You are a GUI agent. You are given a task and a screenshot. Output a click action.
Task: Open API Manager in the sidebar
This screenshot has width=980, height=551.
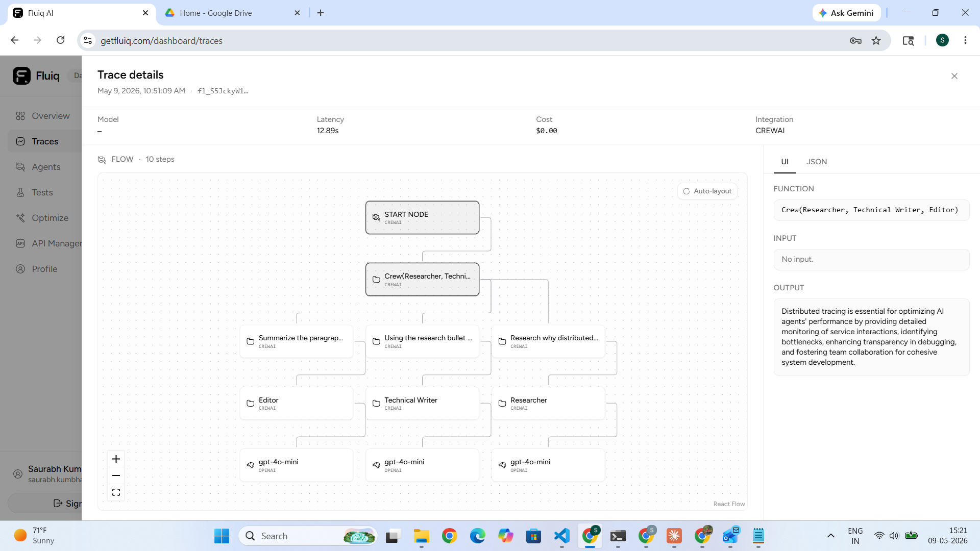tap(46, 243)
